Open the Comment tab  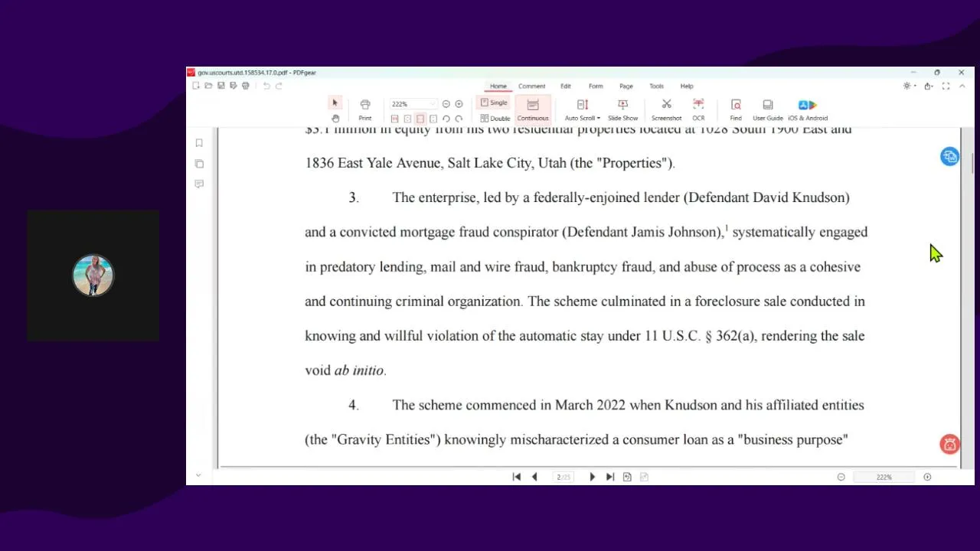coord(531,86)
